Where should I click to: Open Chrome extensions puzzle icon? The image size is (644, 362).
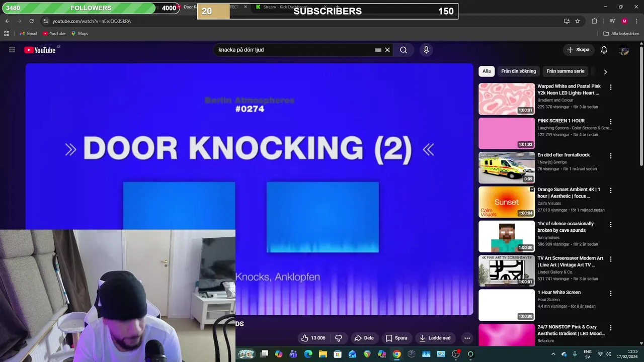pos(594,21)
